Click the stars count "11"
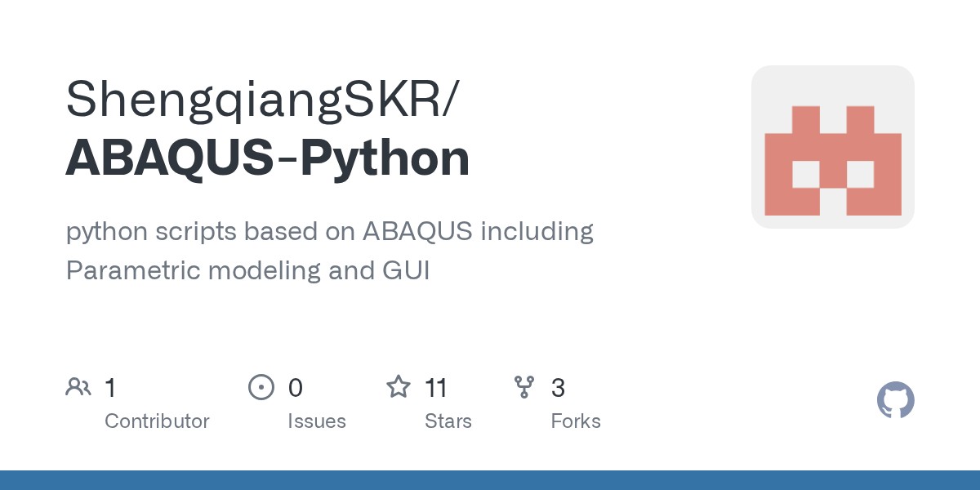This screenshot has height=490, width=980. [x=437, y=388]
